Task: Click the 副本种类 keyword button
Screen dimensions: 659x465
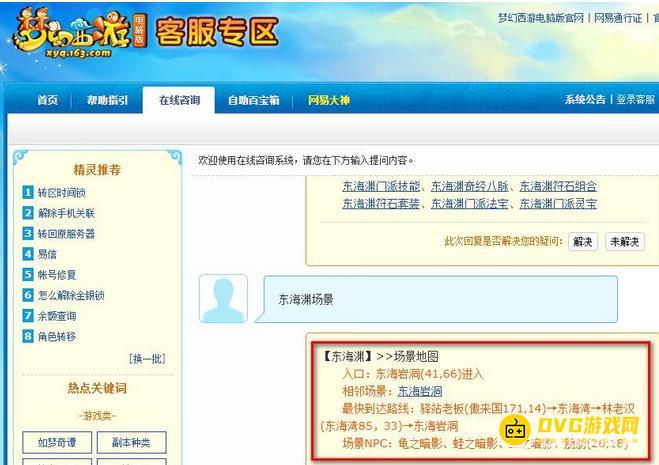Action: [x=132, y=442]
